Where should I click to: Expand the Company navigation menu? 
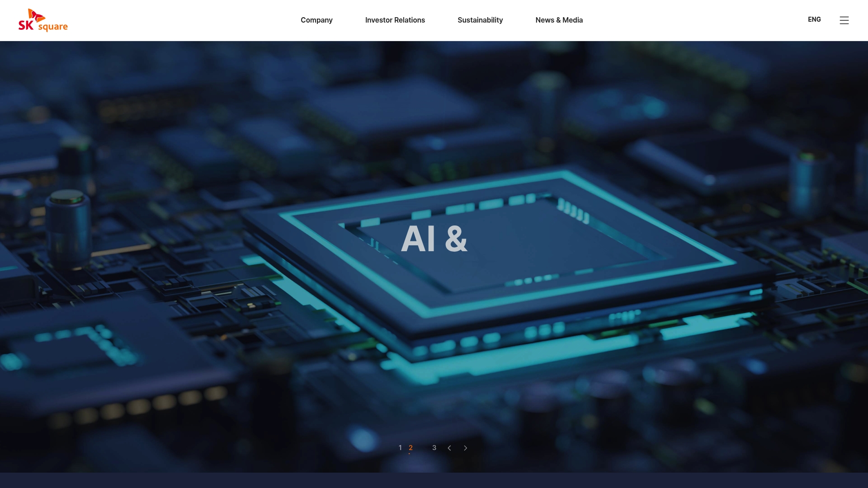click(x=316, y=20)
